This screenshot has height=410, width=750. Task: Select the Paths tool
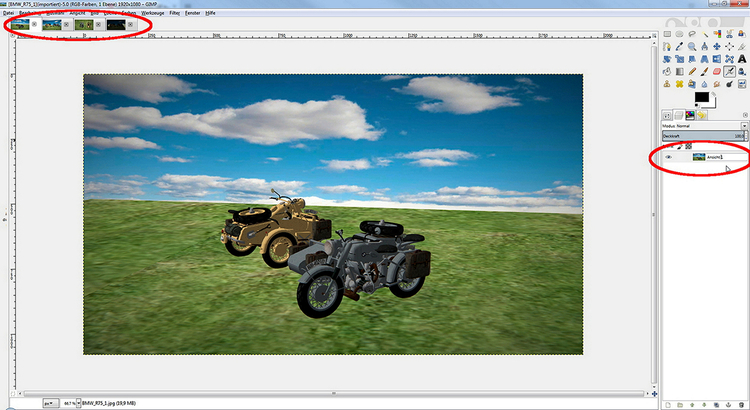point(667,46)
